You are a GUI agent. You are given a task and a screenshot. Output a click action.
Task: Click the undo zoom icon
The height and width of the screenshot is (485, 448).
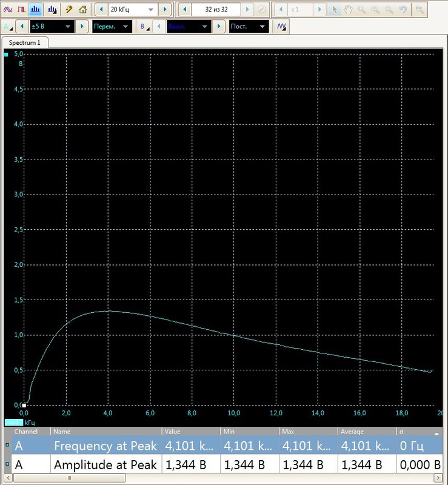(x=403, y=10)
